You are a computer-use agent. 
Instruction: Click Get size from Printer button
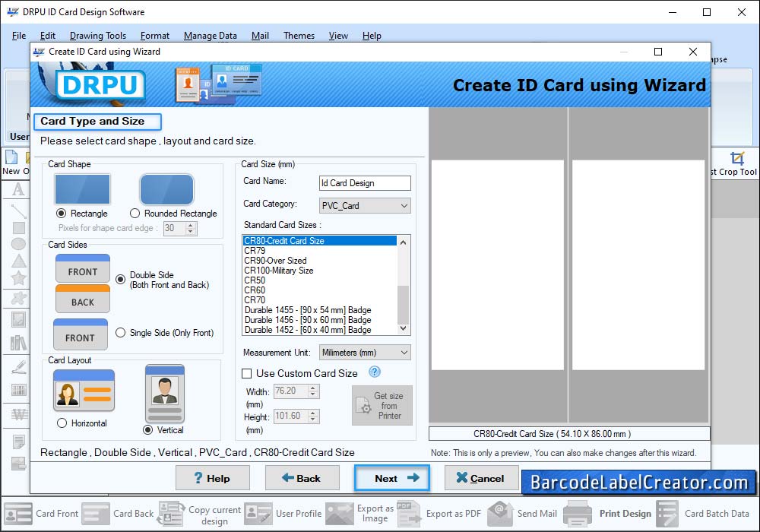[x=382, y=406]
